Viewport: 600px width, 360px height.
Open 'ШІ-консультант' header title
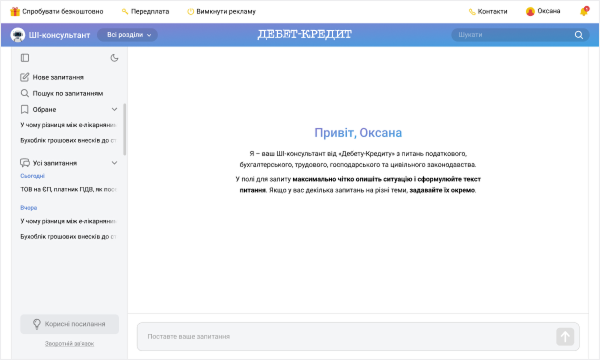(59, 35)
